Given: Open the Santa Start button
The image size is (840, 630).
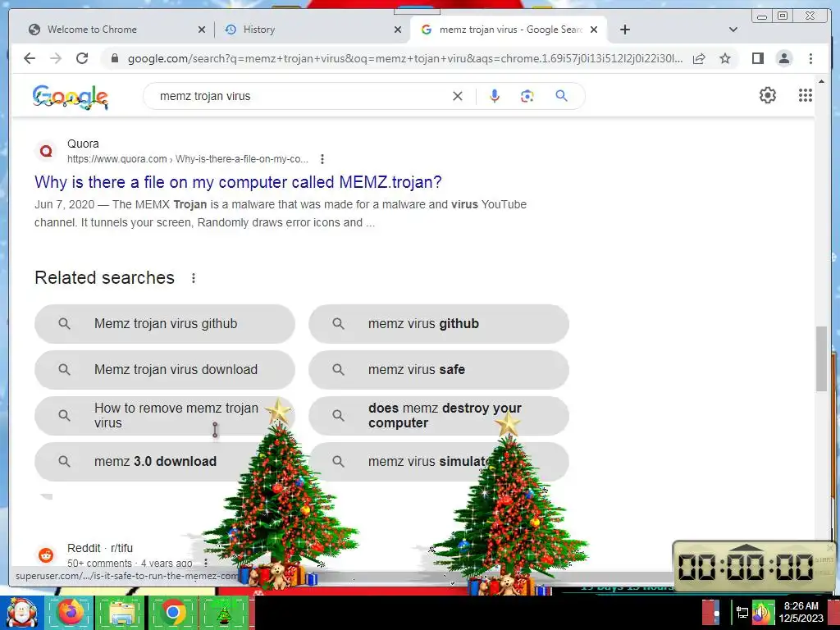Looking at the screenshot, I should (x=21, y=612).
